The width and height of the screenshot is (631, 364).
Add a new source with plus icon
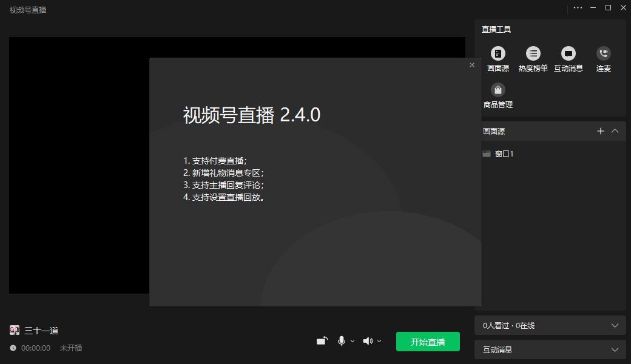point(601,131)
